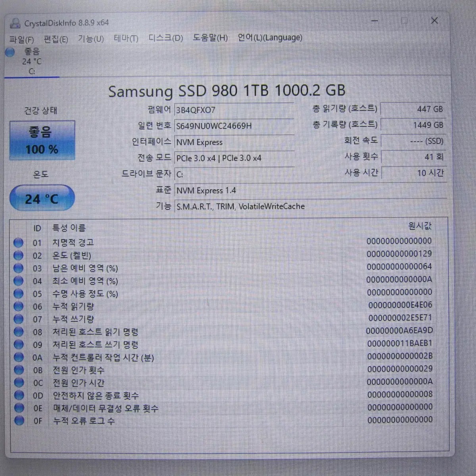Click the status dot for 07 누적 쓰기량
The height and width of the screenshot is (476, 476).
click(x=18, y=319)
